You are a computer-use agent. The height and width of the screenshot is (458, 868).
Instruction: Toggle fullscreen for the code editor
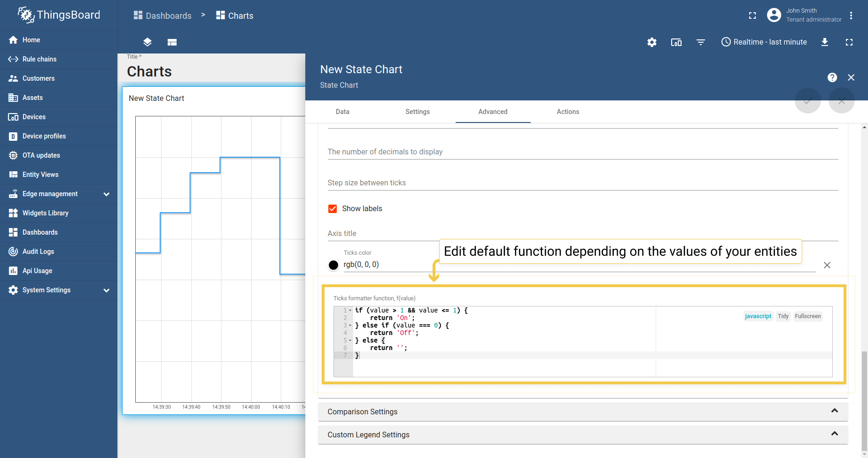pos(808,316)
